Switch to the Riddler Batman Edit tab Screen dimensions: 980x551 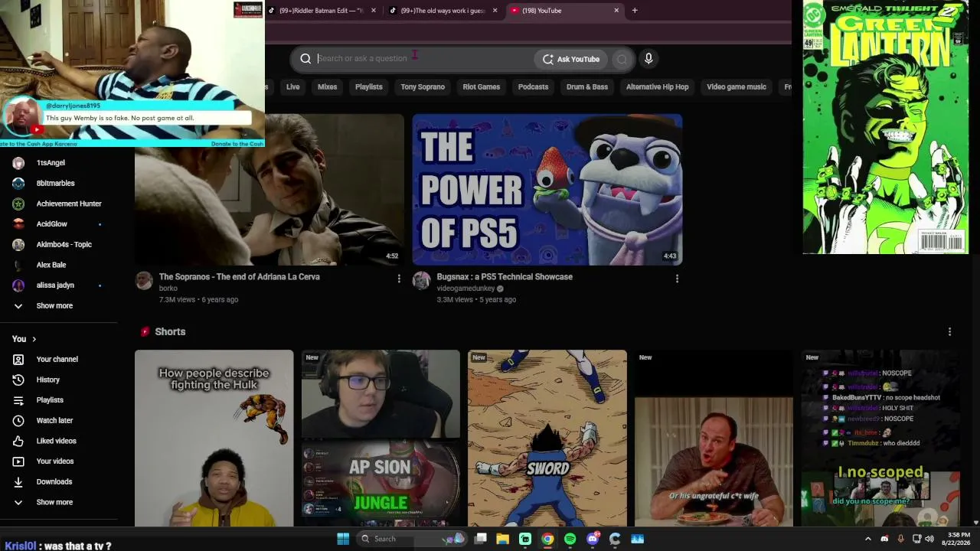(x=323, y=11)
